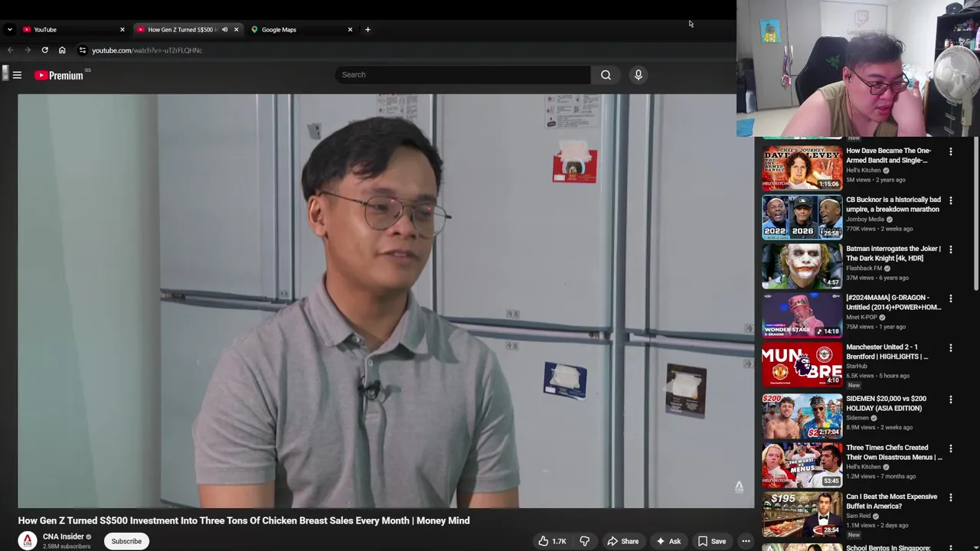Open StarHub channel link
Screen dimensions: 980x551
pos(856,367)
